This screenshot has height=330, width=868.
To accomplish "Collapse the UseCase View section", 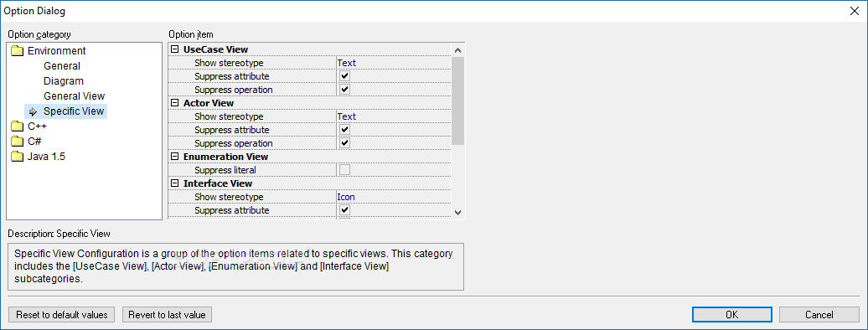I will click(x=175, y=49).
